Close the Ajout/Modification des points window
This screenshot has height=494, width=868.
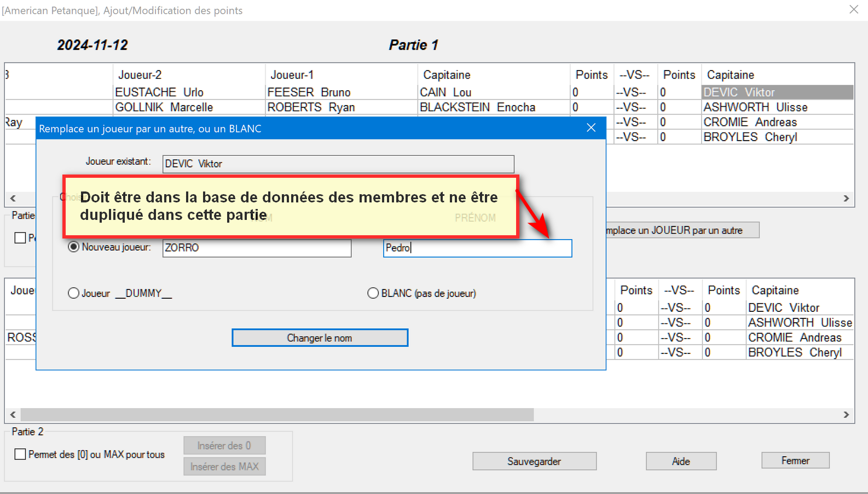coord(854,10)
